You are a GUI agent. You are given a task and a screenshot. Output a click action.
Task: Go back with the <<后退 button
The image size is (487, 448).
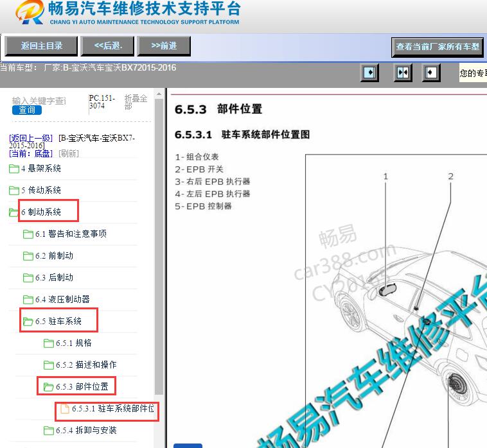point(107,46)
